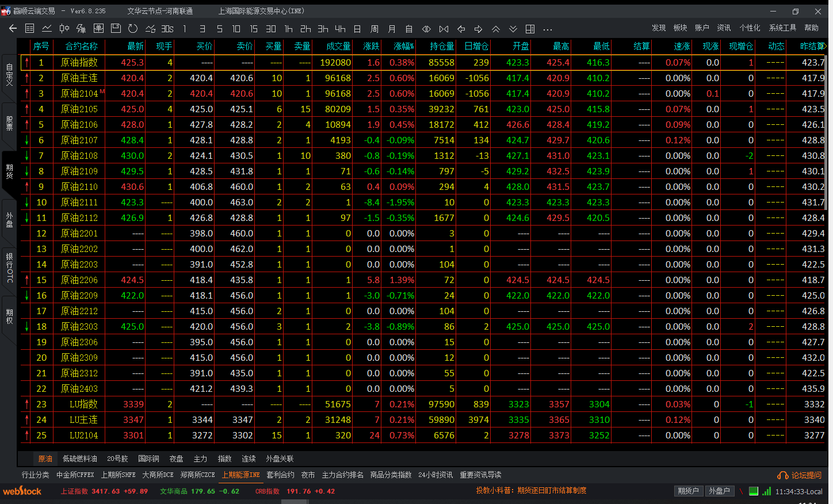Viewport: 833px width, 504px height.
Task: Sort by the 持仓量 column header
Action: (x=442, y=46)
